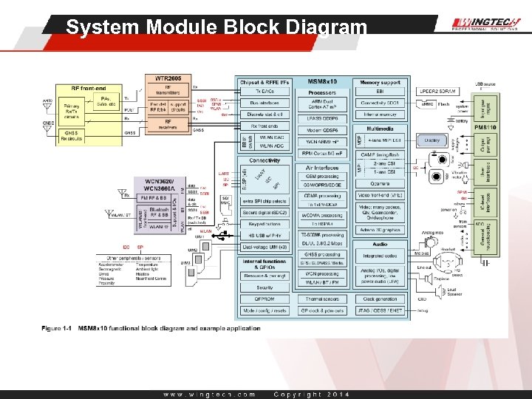Select the RF transmitters block
532x399 pixels.
pyautogui.click(x=168, y=90)
